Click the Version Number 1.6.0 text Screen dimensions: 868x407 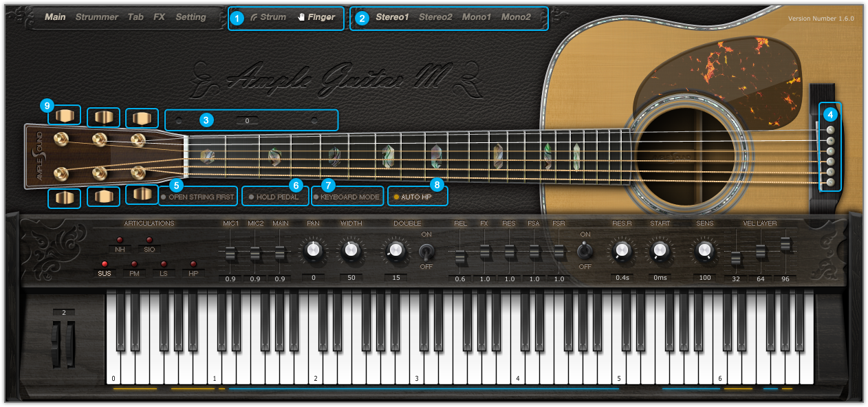coord(821,19)
